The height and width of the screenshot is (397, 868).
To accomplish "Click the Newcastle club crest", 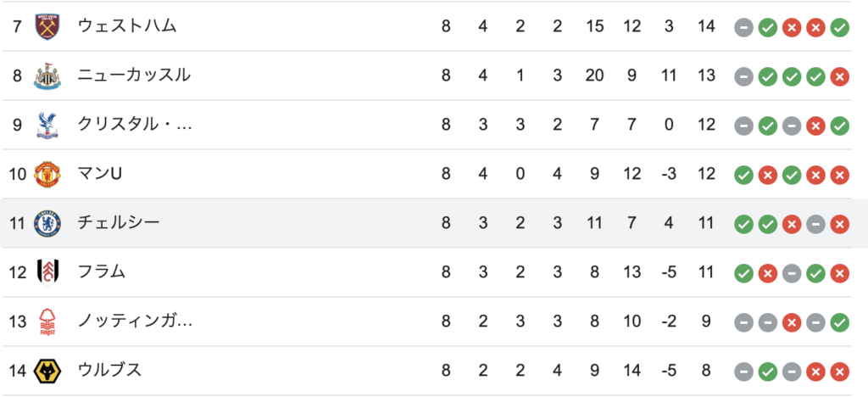I will pyautogui.click(x=47, y=75).
